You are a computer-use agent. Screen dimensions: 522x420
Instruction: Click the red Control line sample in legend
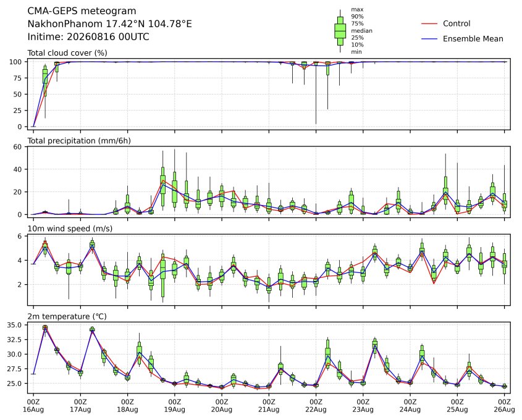(429, 23)
